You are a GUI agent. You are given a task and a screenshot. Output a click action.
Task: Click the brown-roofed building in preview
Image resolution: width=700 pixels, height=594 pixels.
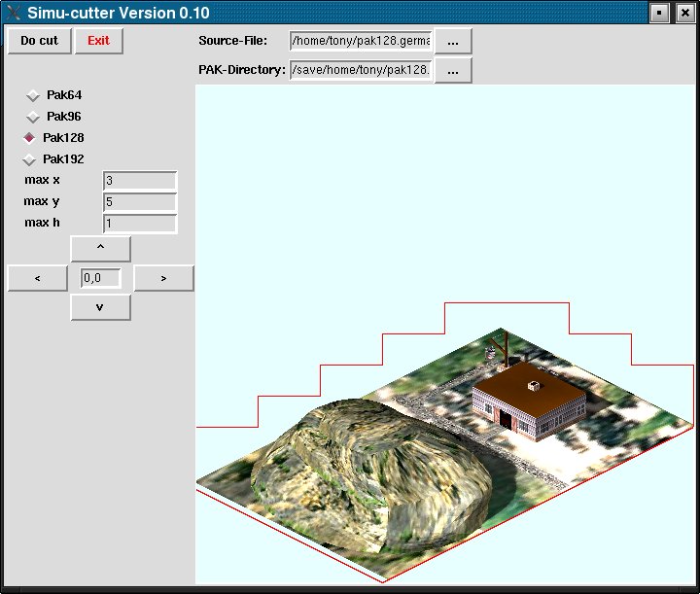pyautogui.click(x=528, y=398)
